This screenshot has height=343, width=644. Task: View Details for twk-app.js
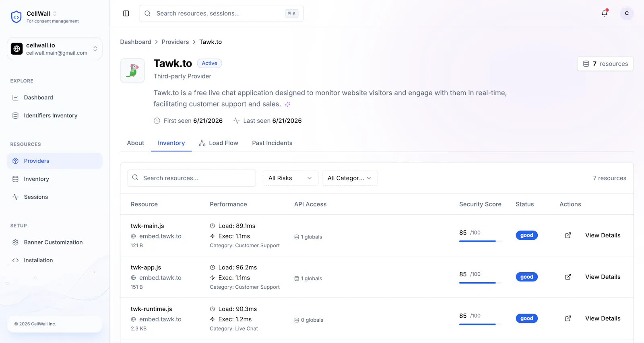[x=603, y=277]
